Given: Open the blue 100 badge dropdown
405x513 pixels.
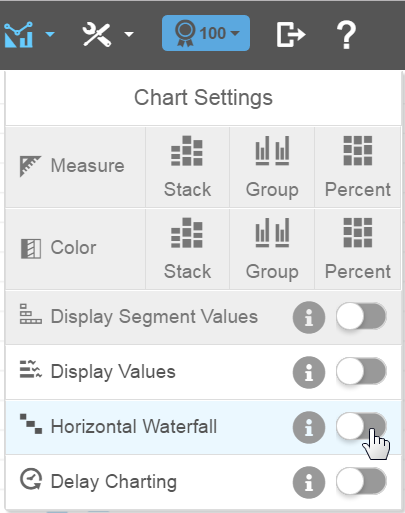Looking at the screenshot, I should [x=206, y=33].
